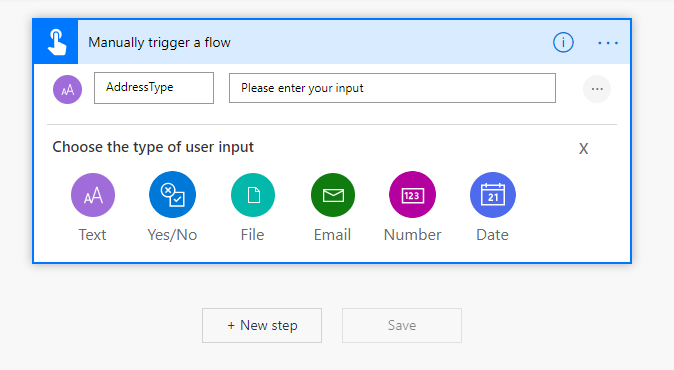Choose the Number input type icon
The width and height of the screenshot is (674, 370).
[412, 195]
